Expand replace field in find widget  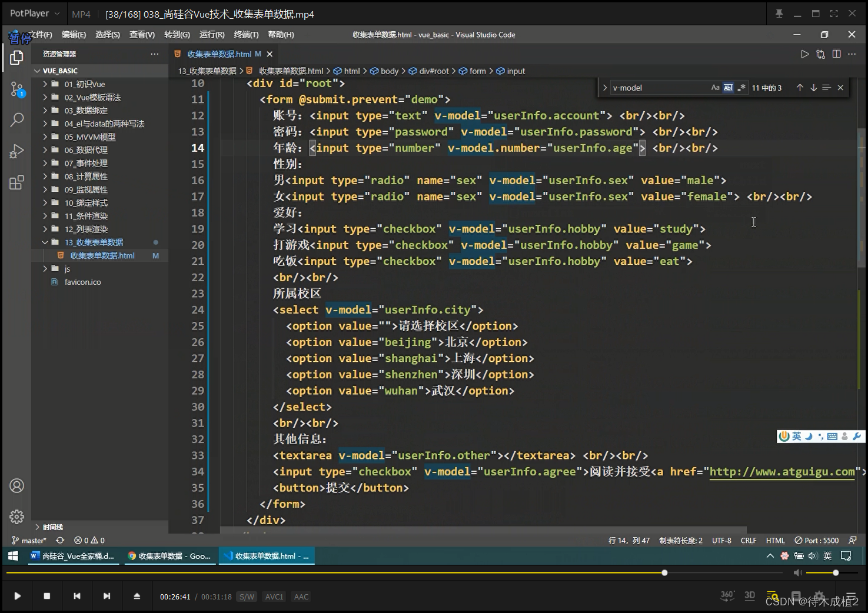click(x=604, y=88)
